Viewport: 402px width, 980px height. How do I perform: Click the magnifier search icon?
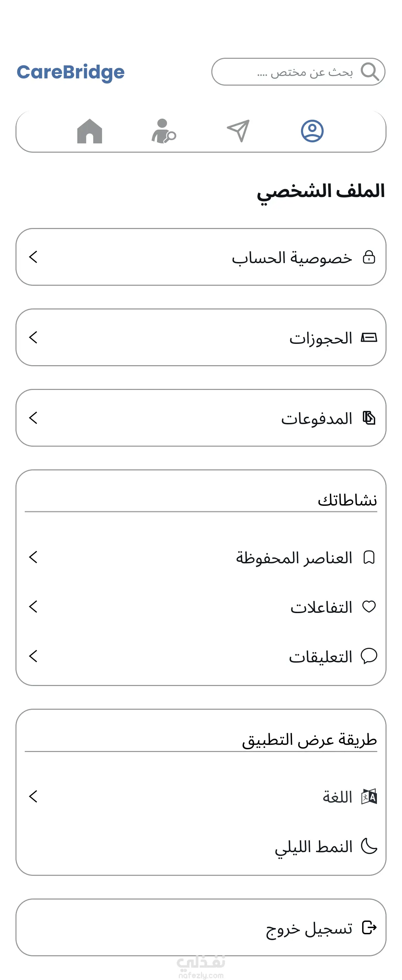(370, 72)
